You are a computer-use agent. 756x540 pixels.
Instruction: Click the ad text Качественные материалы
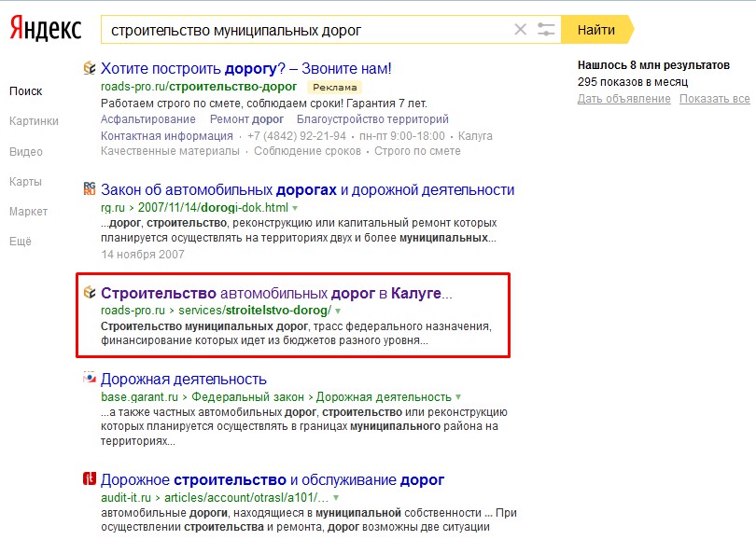(170, 151)
